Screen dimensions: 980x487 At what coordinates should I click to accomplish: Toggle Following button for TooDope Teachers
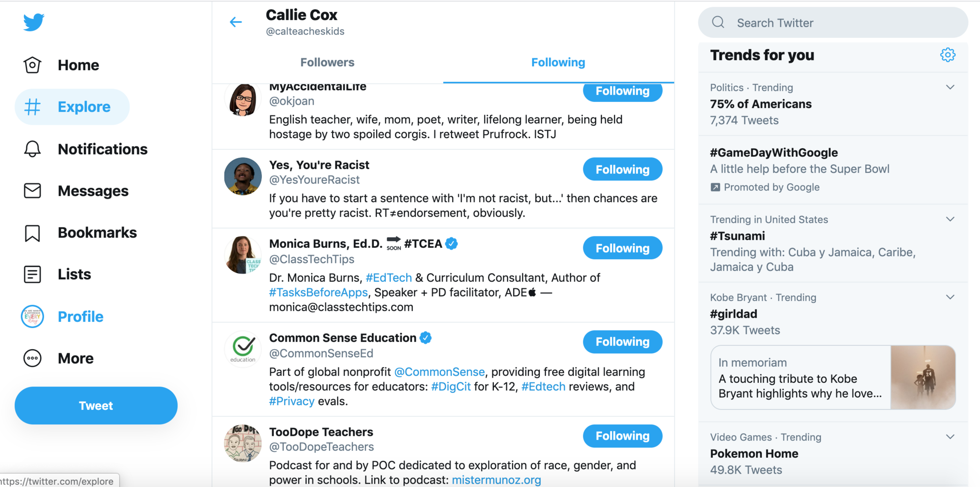pyautogui.click(x=622, y=436)
